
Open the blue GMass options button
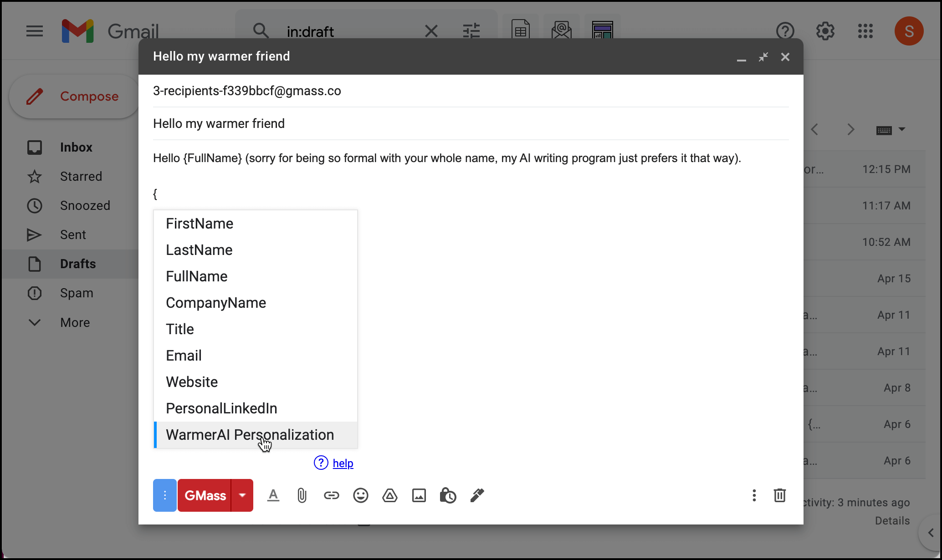165,495
